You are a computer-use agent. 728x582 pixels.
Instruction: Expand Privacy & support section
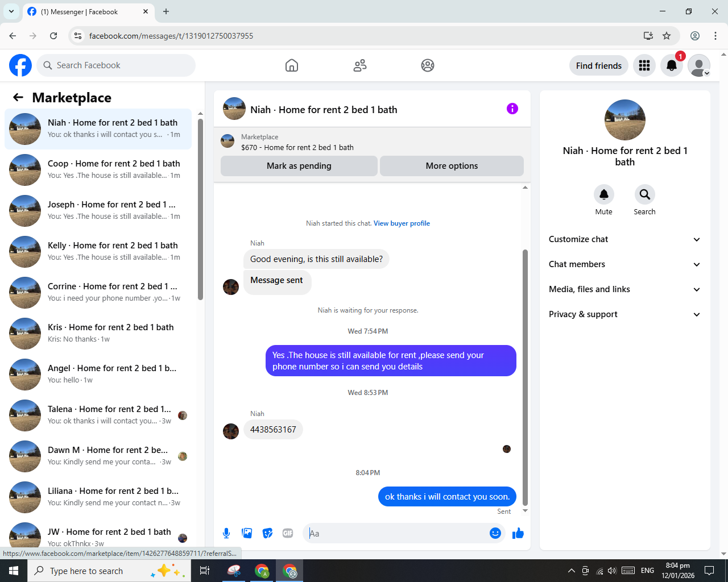tap(624, 314)
